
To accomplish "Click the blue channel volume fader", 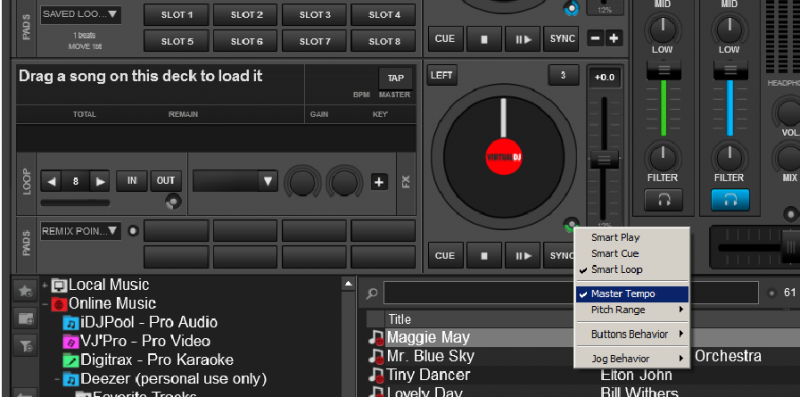I will click(730, 70).
